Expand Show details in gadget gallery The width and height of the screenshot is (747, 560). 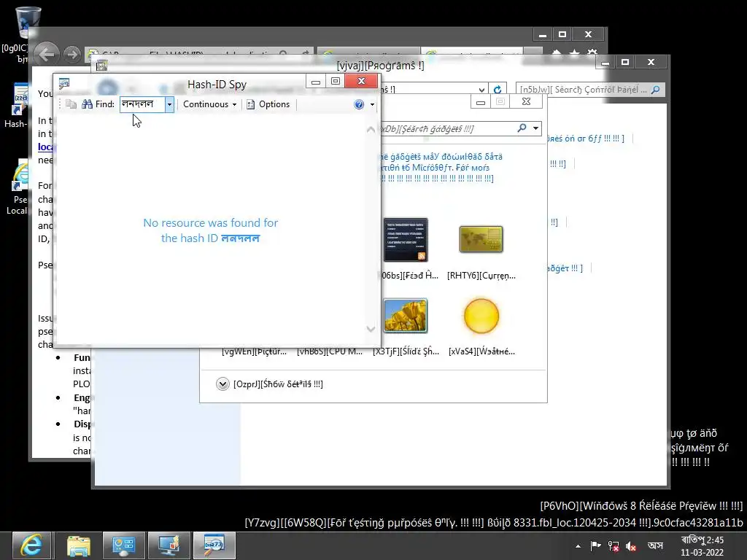point(222,384)
